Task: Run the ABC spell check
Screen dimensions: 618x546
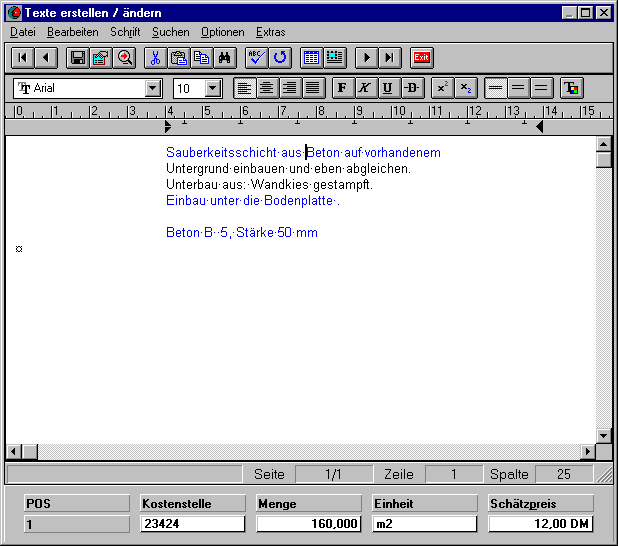Action: click(x=257, y=58)
